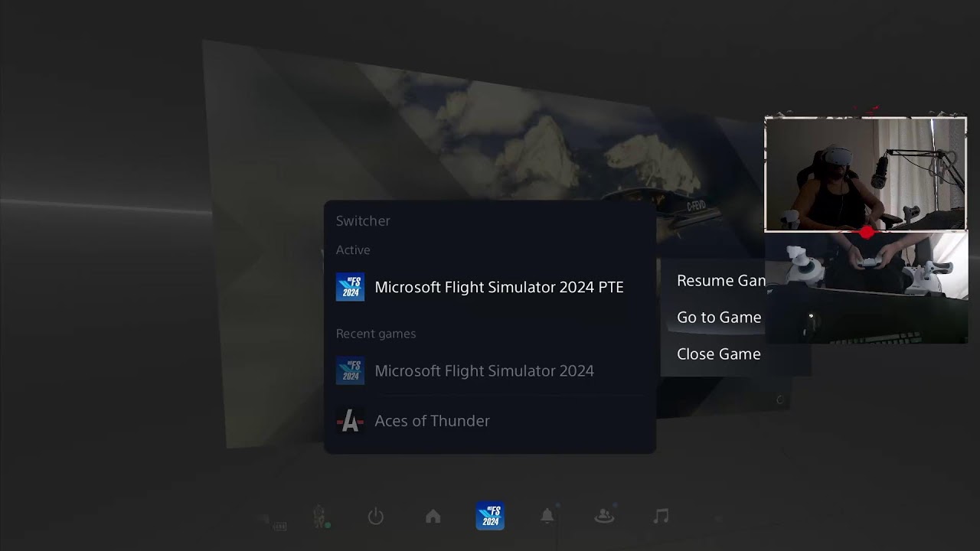Screen dimensions: 980x551
Task: Go to the Home screen icon
Action: tap(433, 517)
